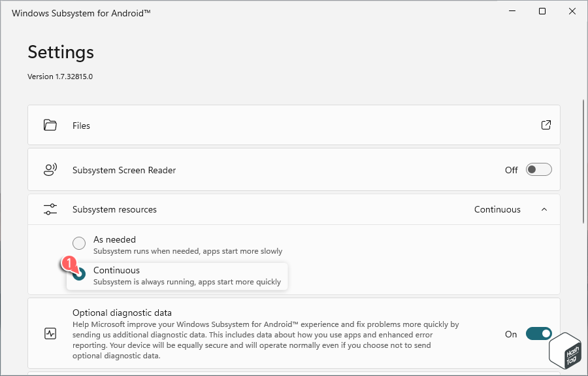
Task: Maximize the Settings window
Action: [542, 11]
